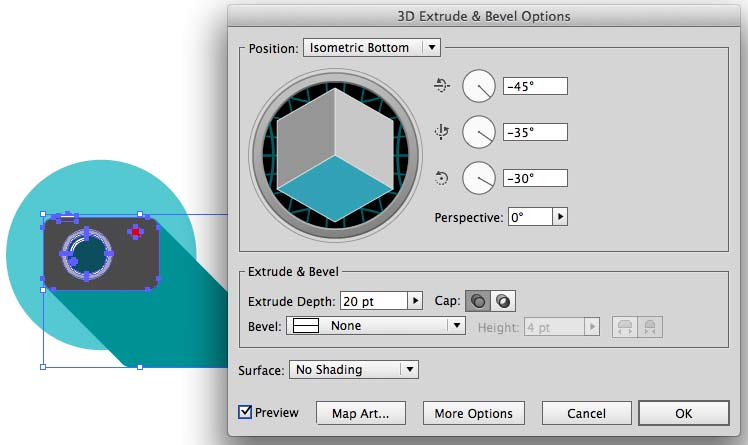Toggle the Preview checkbox
Screen dimensions: 748x445
coord(245,412)
